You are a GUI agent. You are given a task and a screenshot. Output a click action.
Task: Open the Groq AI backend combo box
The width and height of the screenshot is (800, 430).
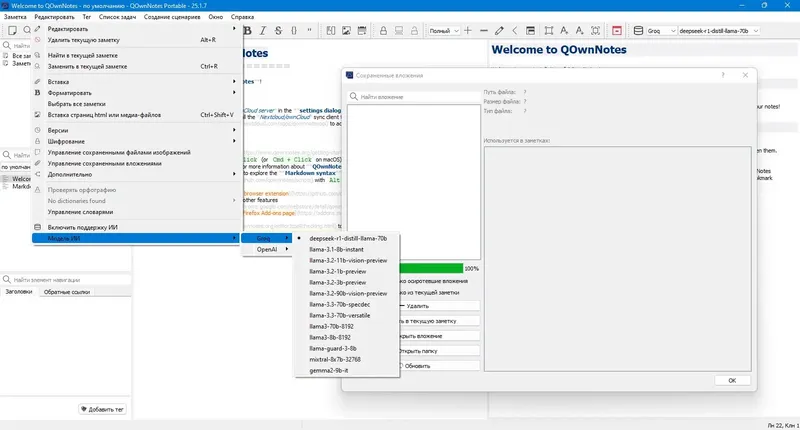coord(661,31)
